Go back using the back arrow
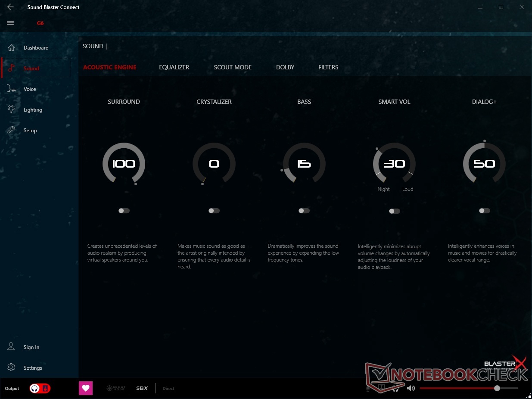Screen dimensions: 532x399 pyautogui.click(x=10, y=7)
